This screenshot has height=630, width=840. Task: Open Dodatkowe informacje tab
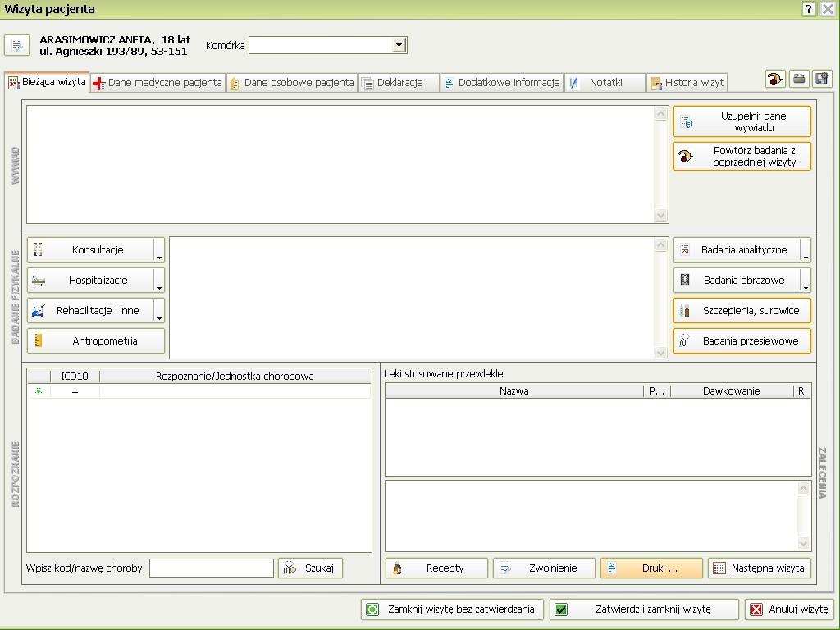[502, 83]
